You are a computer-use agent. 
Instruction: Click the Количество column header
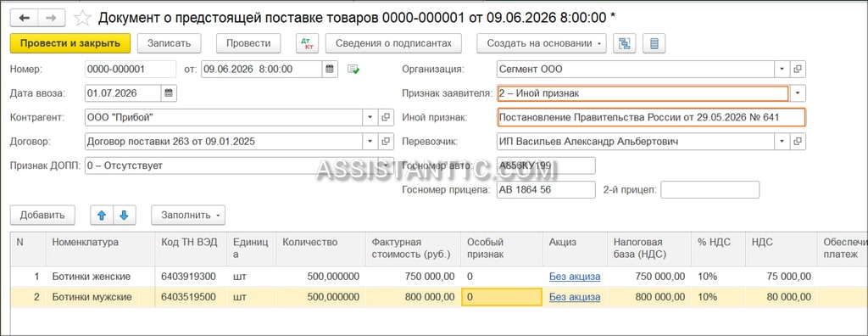point(321,249)
